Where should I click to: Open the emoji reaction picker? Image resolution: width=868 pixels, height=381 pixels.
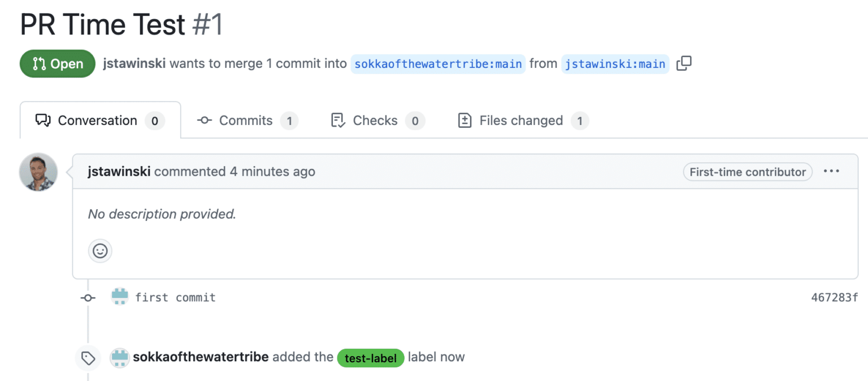coord(100,251)
